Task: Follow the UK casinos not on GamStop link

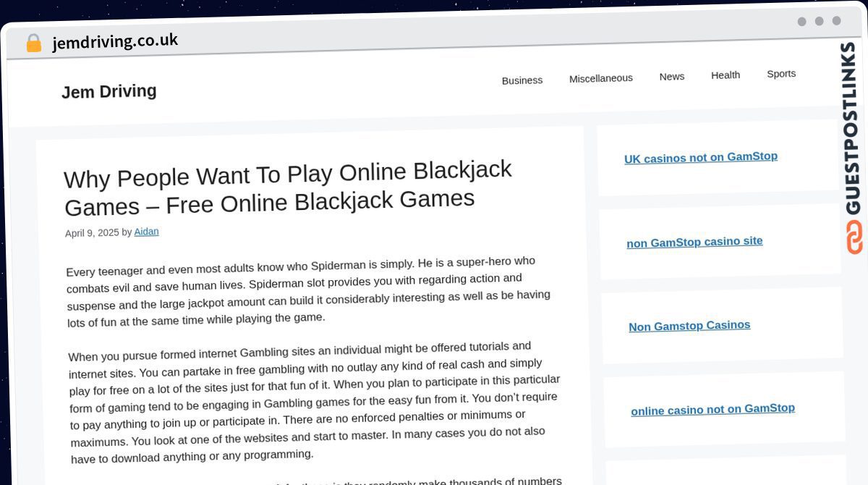Action: pos(700,157)
